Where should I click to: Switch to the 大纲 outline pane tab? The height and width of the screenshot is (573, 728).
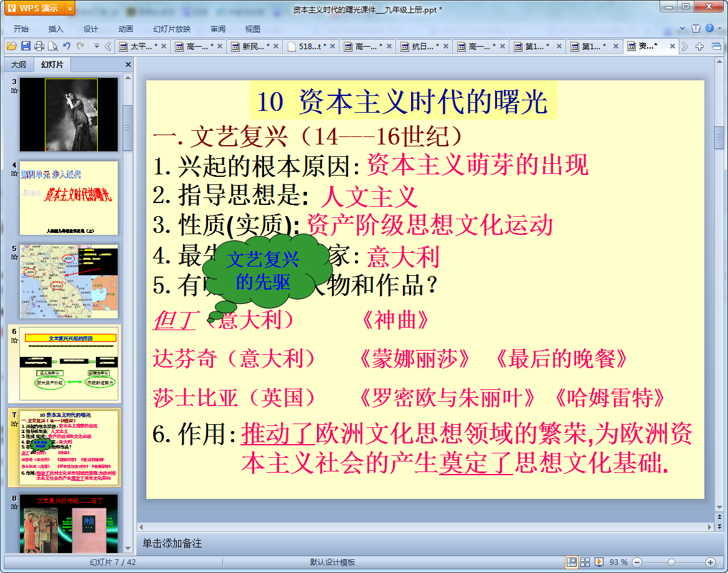click(19, 65)
